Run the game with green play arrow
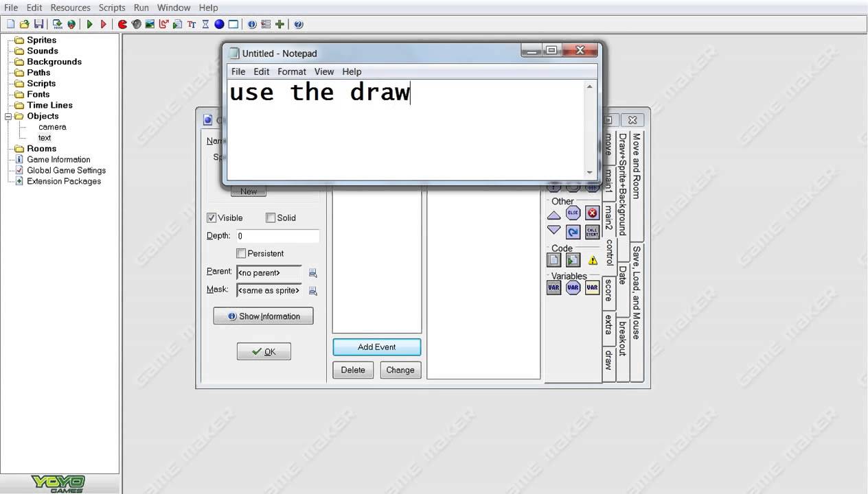The image size is (868, 494). click(89, 24)
